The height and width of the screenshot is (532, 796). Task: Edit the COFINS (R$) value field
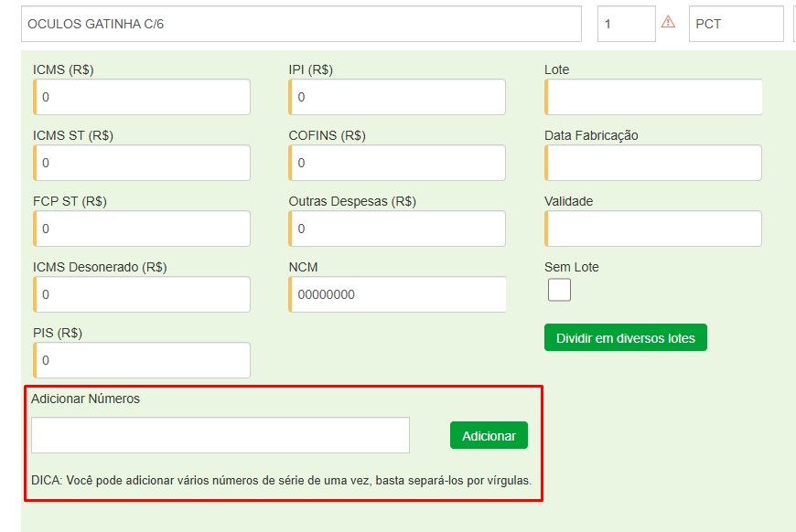pyautogui.click(x=398, y=163)
